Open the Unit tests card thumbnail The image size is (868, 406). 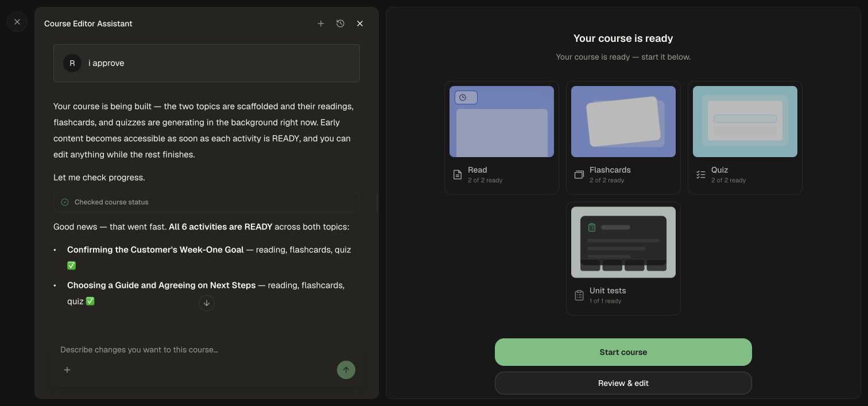[x=623, y=242]
